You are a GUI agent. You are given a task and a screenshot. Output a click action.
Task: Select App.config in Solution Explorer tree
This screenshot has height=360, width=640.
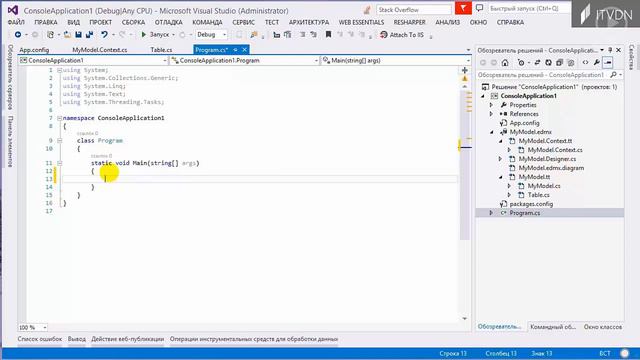click(x=524, y=123)
